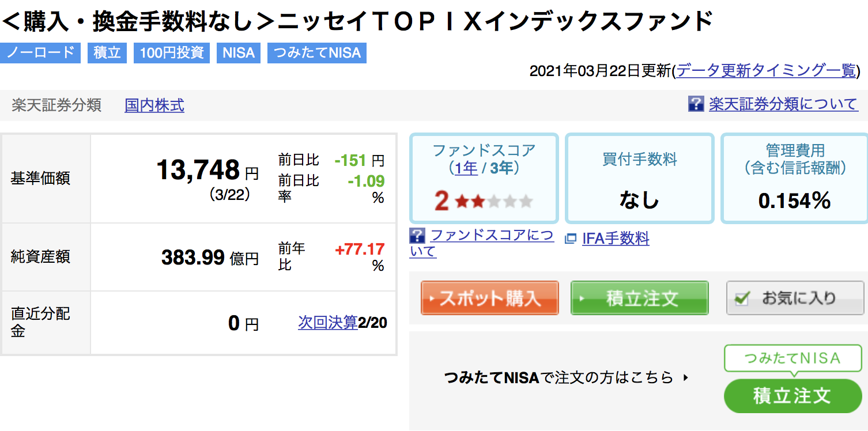Toggle the お気に入り favorite checkbox
Viewport: 868px width, 431px height.
(743, 298)
